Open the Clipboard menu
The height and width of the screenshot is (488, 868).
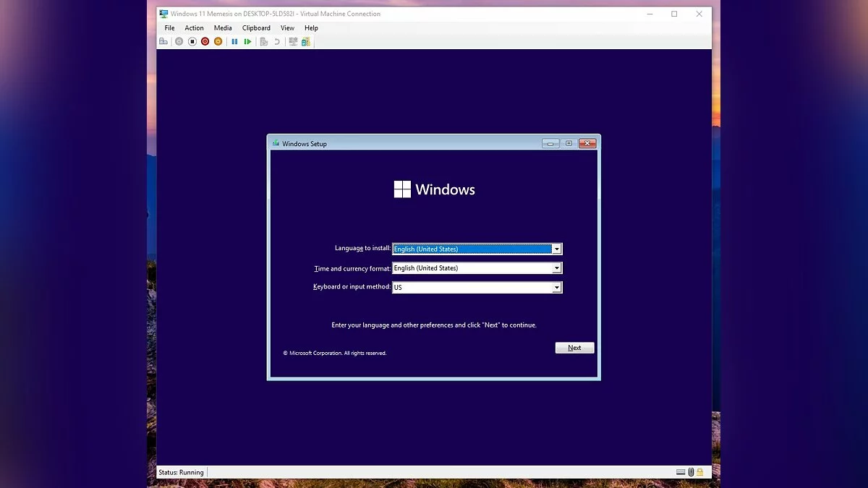(256, 28)
